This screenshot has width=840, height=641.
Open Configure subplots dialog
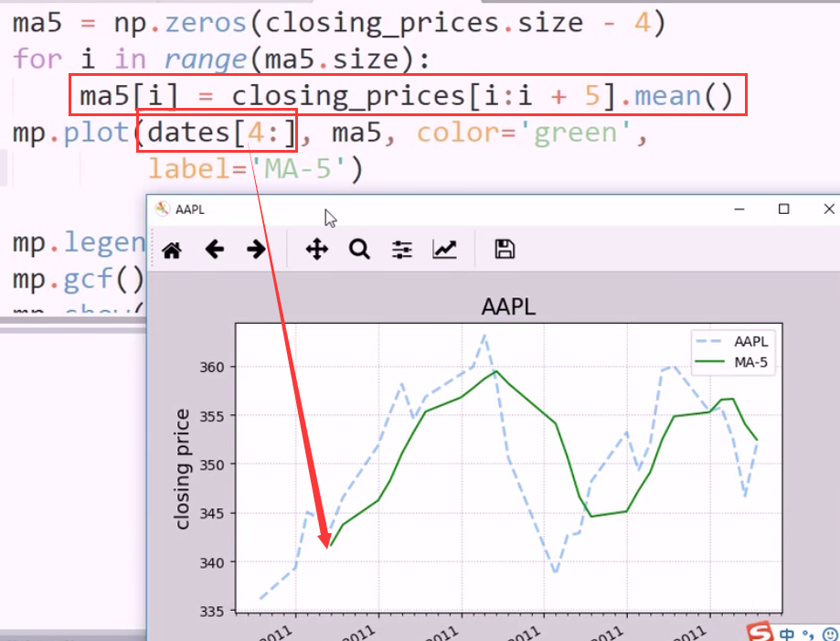[402, 250]
